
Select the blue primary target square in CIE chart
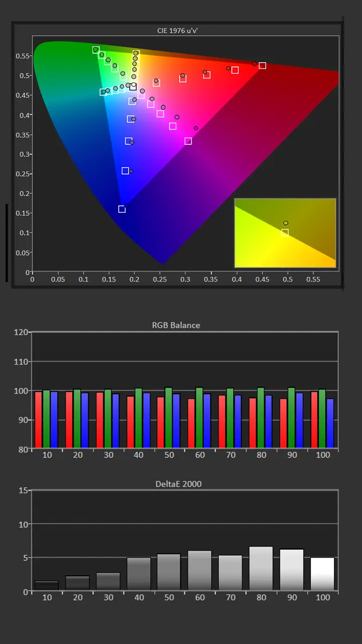pos(122,209)
